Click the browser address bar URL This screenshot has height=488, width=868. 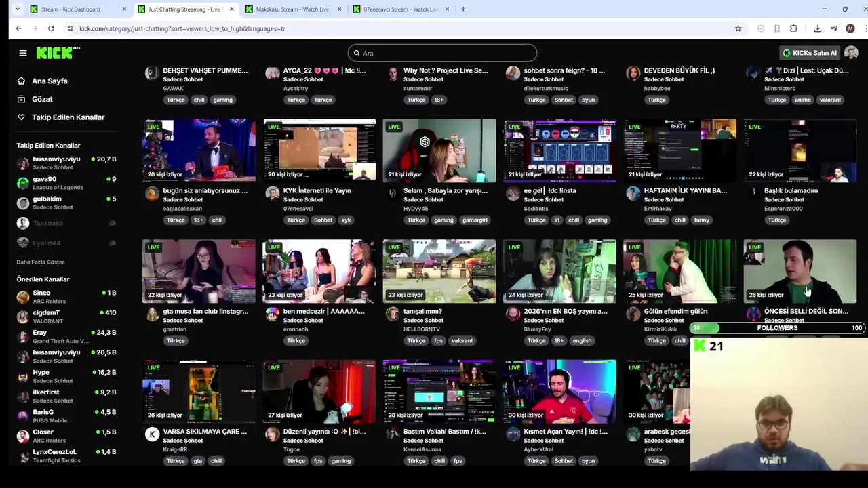click(182, 28)
